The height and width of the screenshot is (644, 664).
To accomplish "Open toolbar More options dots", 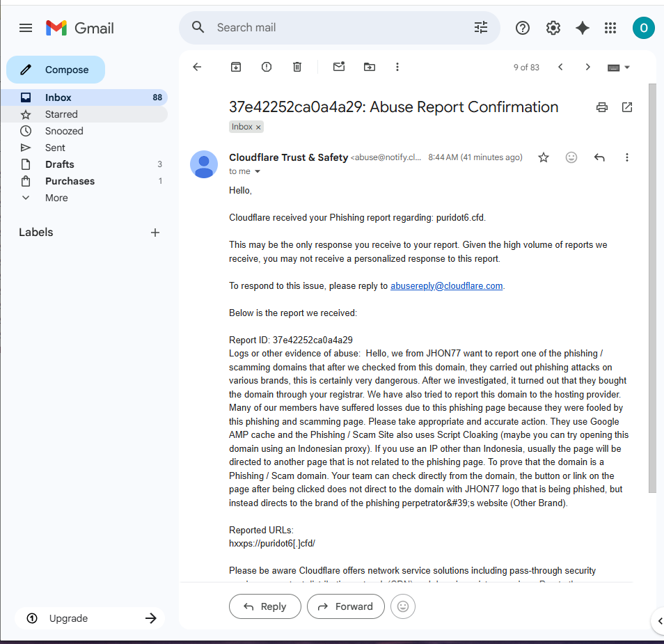I will [x=397, y=67].
